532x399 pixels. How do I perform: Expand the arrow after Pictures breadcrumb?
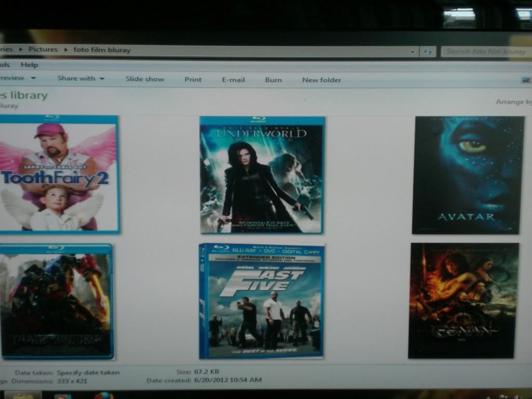66,49
